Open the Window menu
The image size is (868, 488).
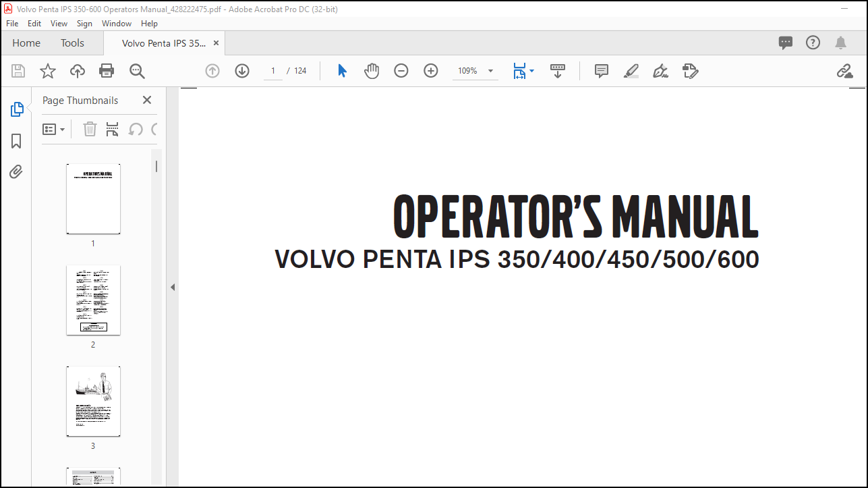[117, 24]
